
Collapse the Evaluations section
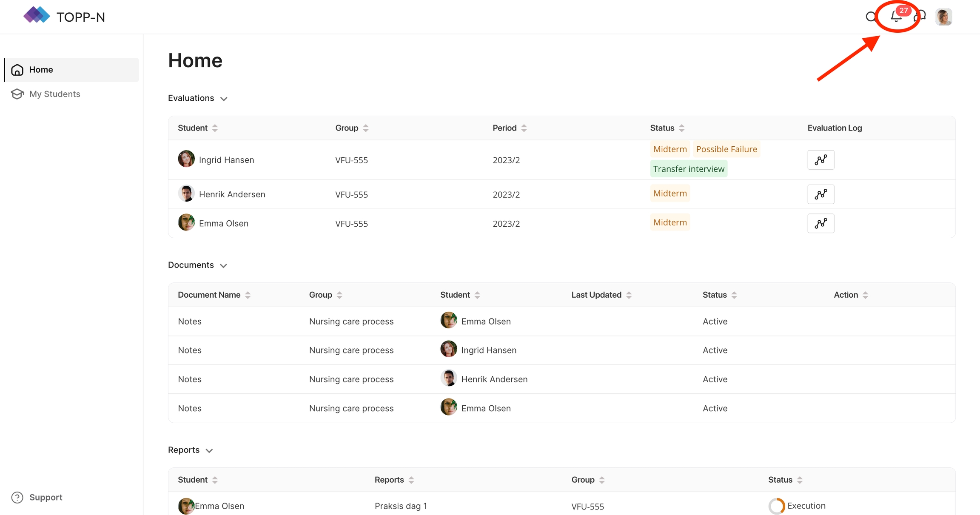click(x=224, y=99)
